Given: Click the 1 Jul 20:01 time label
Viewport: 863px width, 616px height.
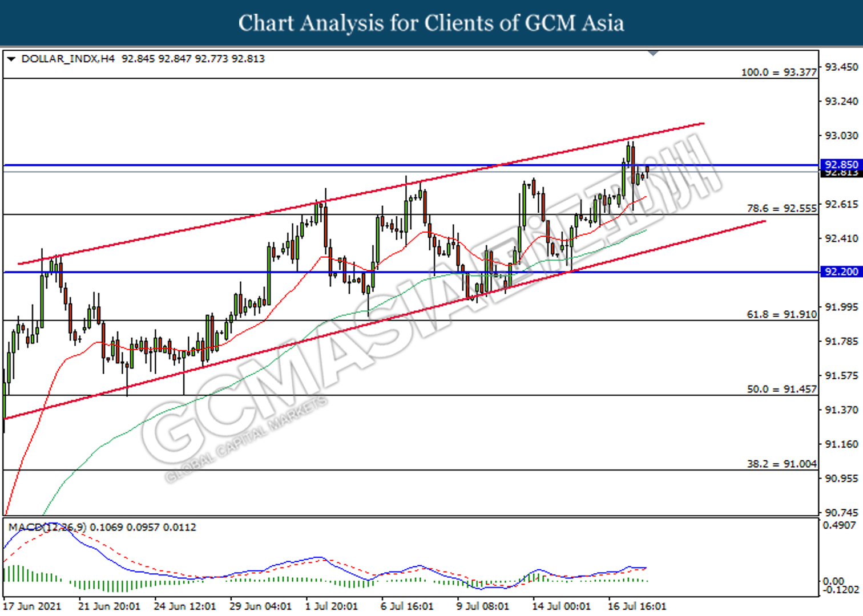Looking at the screenshot, I should 332,606.
